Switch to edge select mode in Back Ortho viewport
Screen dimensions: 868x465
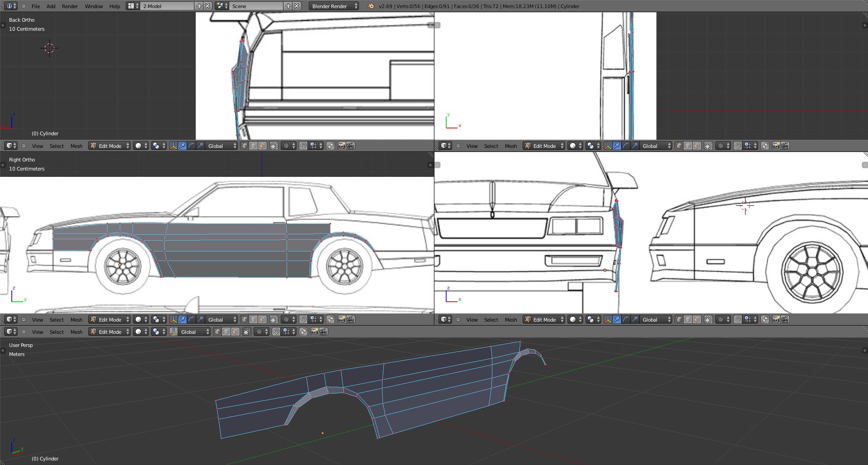coord(253,146)
